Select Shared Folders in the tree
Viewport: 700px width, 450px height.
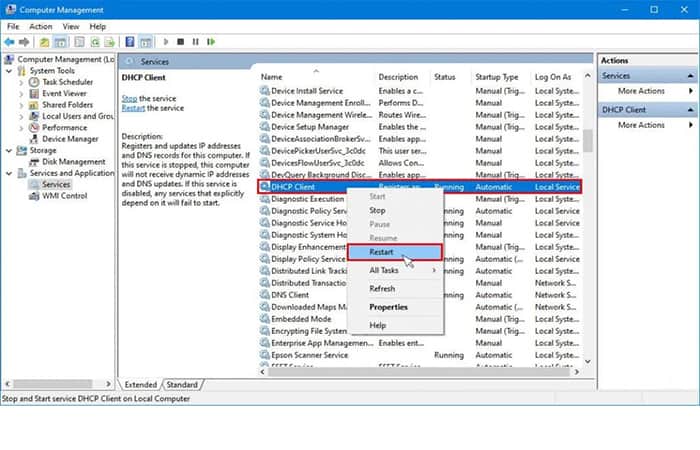(67, 105)
